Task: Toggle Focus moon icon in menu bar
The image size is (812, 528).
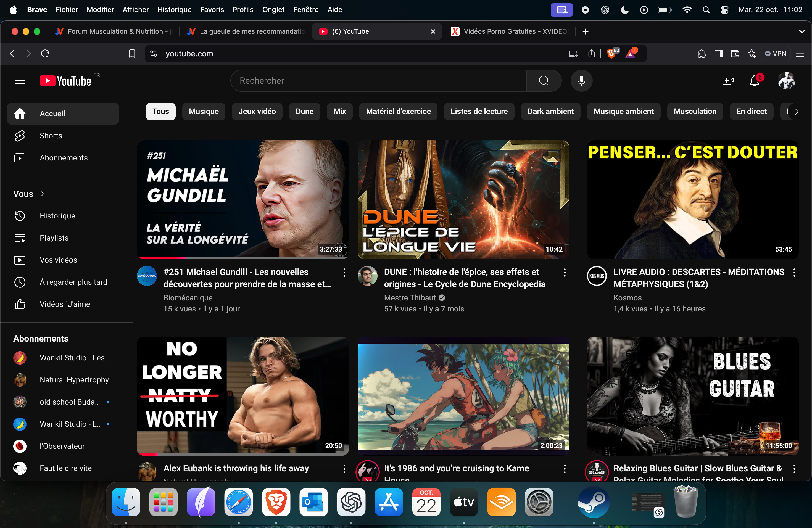Action: coord(624,10)
